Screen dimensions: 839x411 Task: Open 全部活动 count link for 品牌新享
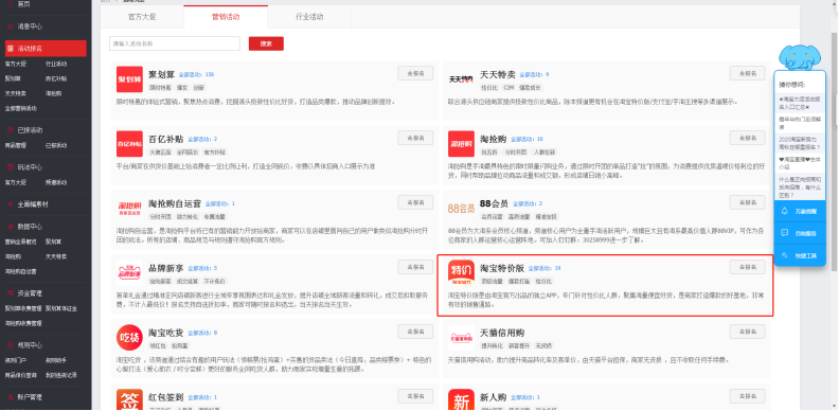(x=203, y=268)
